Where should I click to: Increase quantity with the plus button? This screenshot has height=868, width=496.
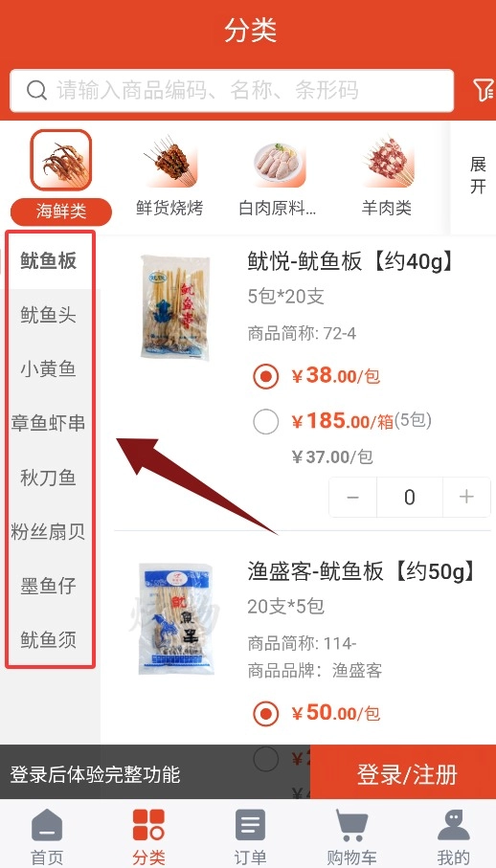coord(466,497)
